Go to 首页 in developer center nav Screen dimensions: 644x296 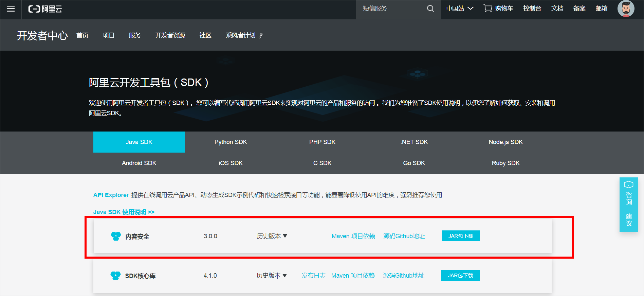82,35
